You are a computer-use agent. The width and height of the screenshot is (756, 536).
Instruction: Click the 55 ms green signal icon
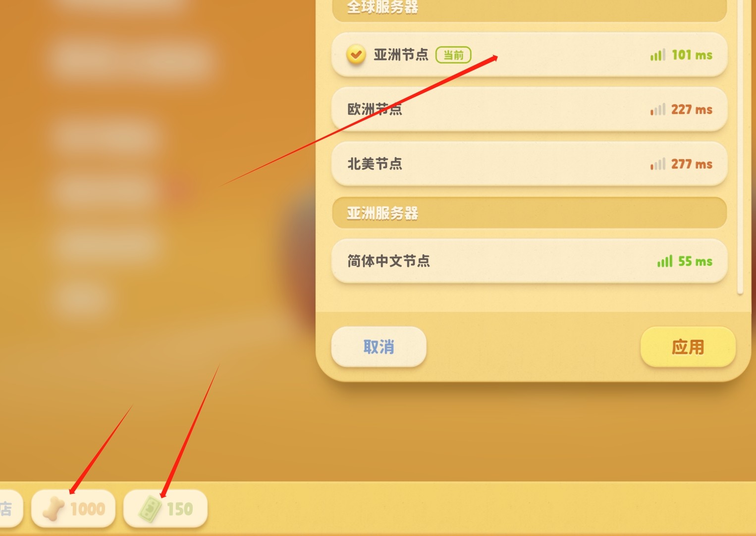[x=665, y=261]
